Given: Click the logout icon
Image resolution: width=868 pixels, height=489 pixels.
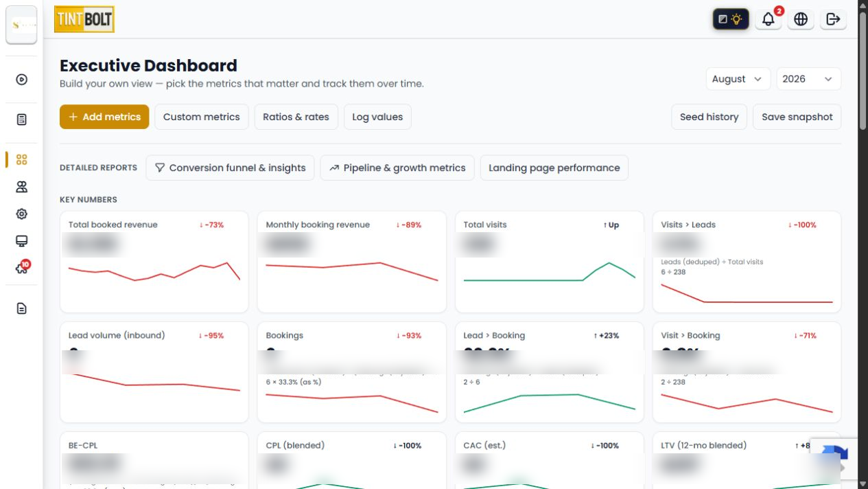Looking at the screenshot, I should (833, 19).
